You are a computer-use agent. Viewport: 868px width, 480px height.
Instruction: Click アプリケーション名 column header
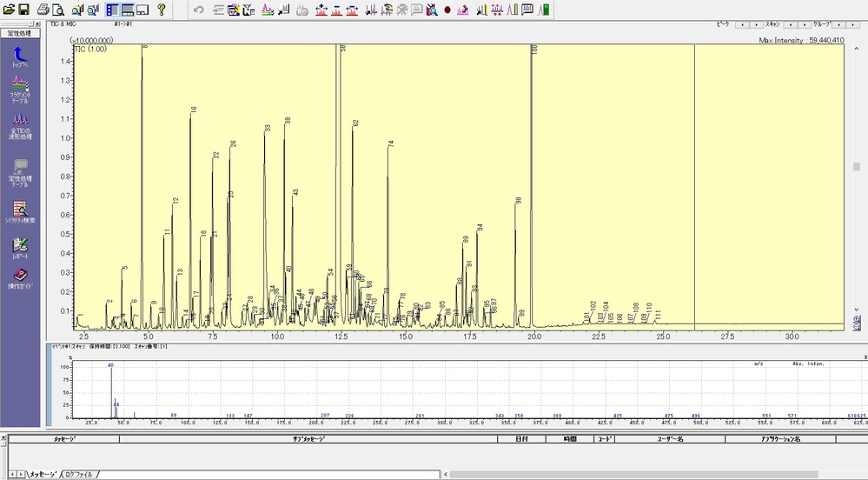point(780,439)
